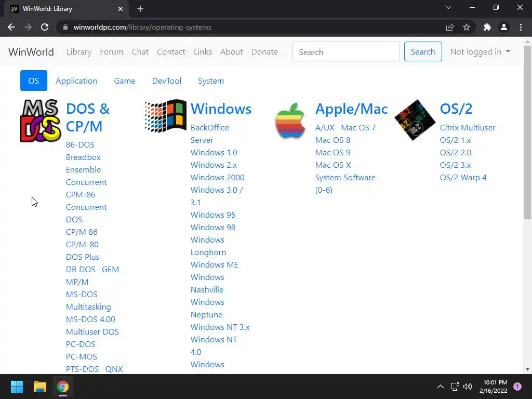This screenshot has width=532, height=399.
Task: Open the About nav link
Action: point(231,51)
